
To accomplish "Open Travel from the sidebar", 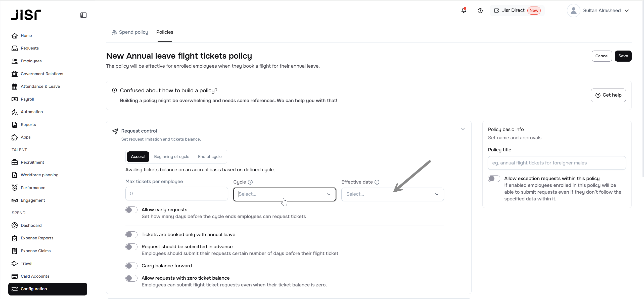I will pyautogui.click(x=26, y=263).
